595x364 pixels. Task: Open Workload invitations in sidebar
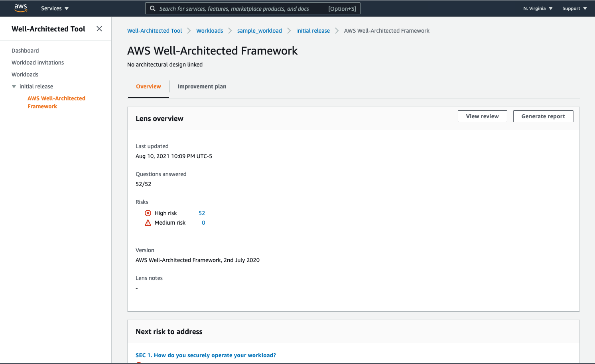point(37,63)
